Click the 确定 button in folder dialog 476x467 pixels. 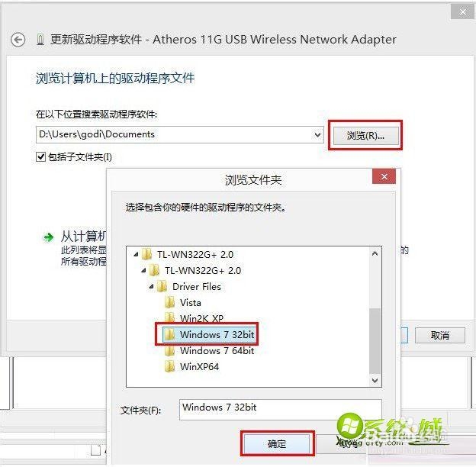point(277,443)
